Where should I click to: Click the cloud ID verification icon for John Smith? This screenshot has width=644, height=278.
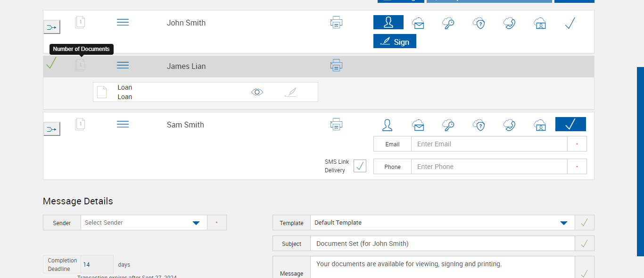(x=540, y=23)
